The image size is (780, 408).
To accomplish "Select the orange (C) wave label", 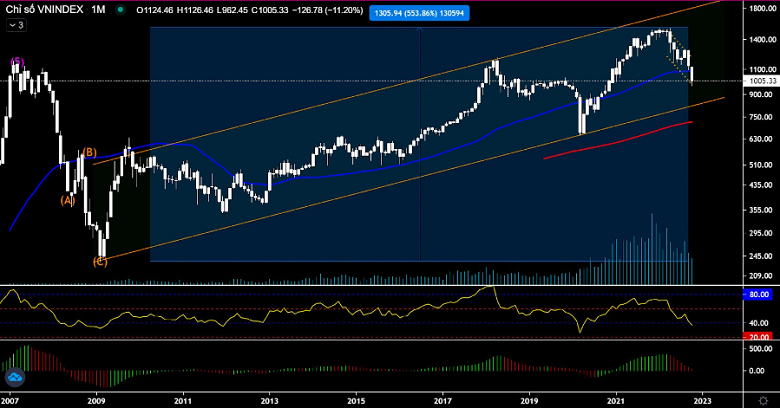I will (x=100, y=261).
